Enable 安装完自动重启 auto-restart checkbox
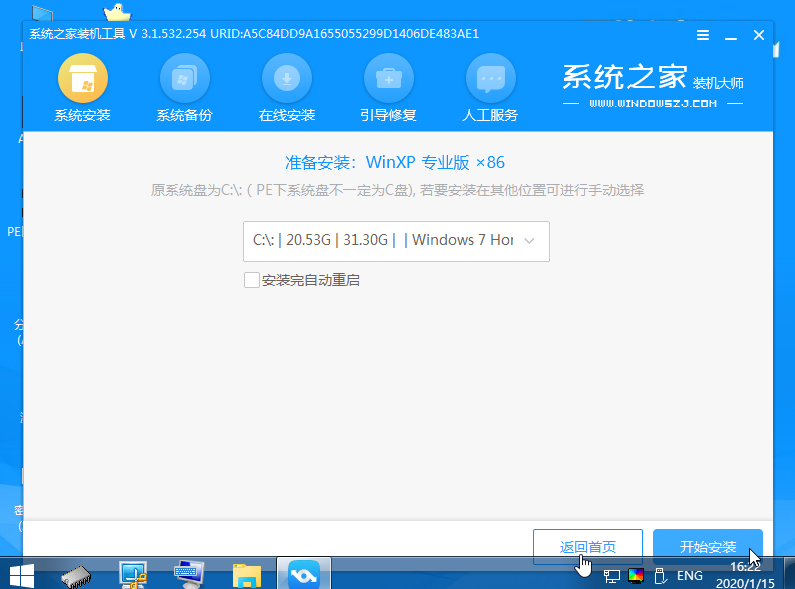795x589 pixels. pyautogui.click(x=252, y=280)
